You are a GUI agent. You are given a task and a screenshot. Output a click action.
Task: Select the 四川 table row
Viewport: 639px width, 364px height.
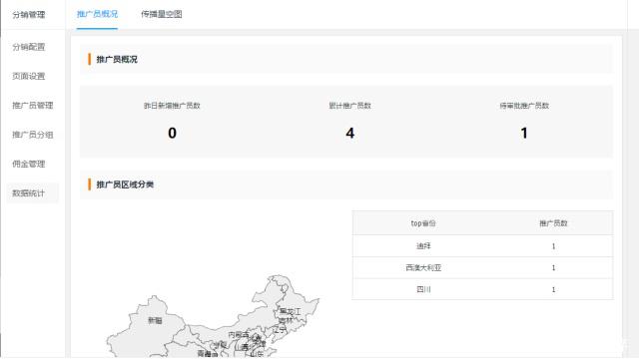(482, 289)
